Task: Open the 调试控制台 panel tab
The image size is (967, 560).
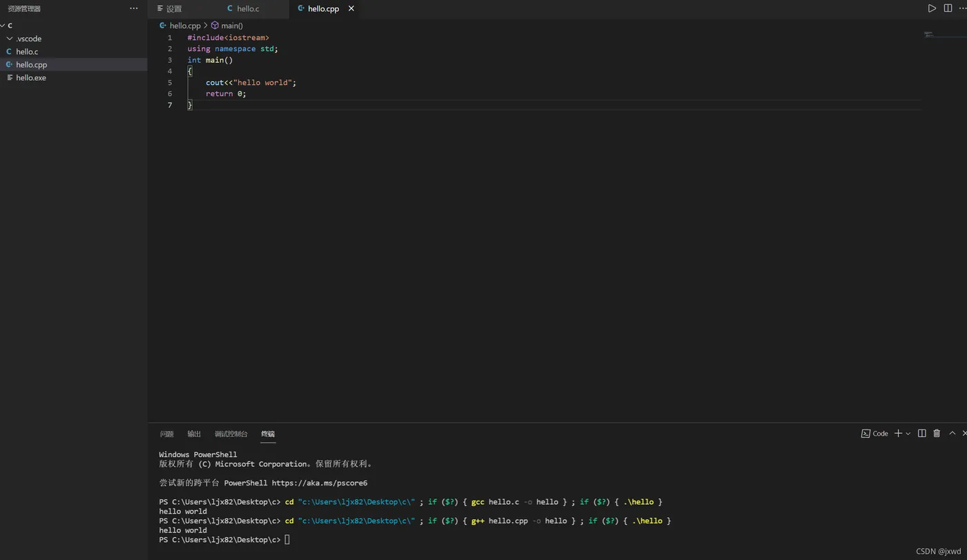Action: coord(231,434)
